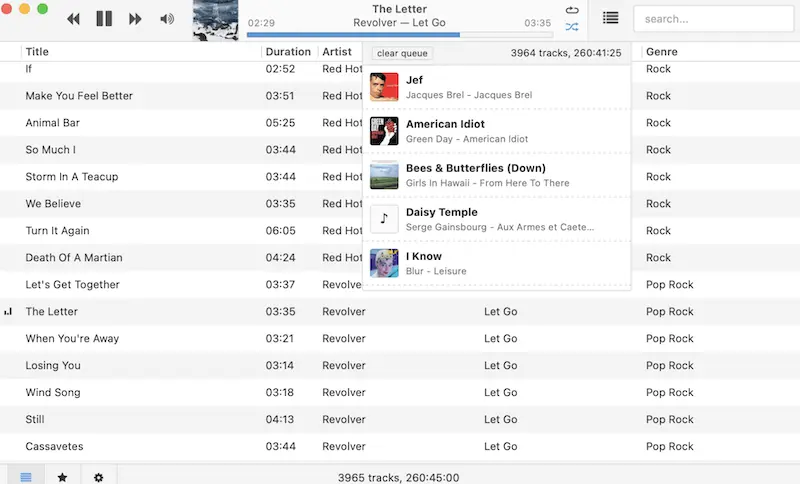Click the Let Go album cover thumbnail
The height and width of the screenshot is (484, 800).
point(215,20)
